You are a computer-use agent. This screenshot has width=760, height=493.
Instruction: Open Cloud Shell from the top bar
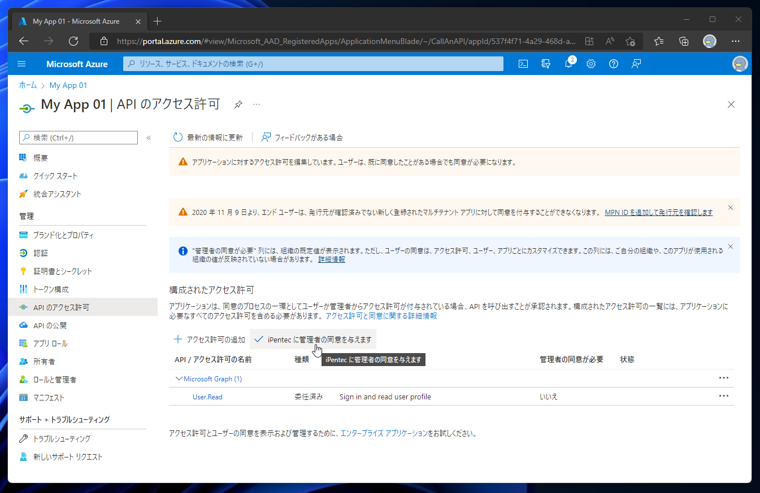[x=523, y=64]
